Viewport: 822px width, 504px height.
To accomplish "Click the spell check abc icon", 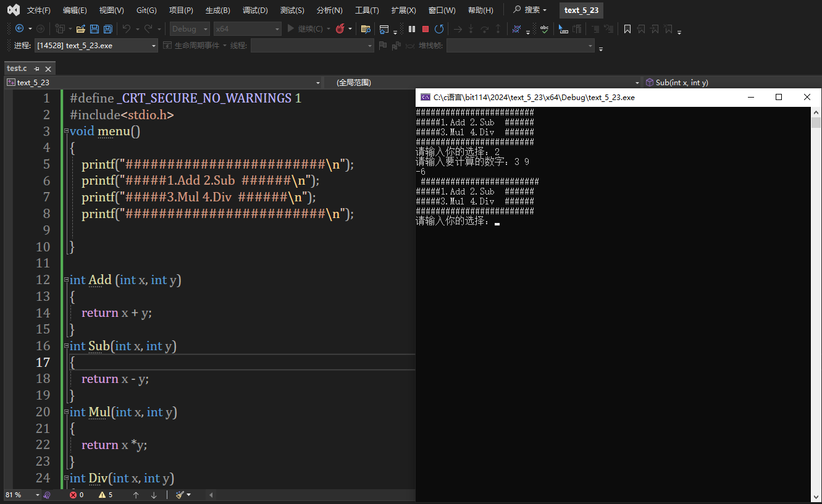I will pos(544,28).
